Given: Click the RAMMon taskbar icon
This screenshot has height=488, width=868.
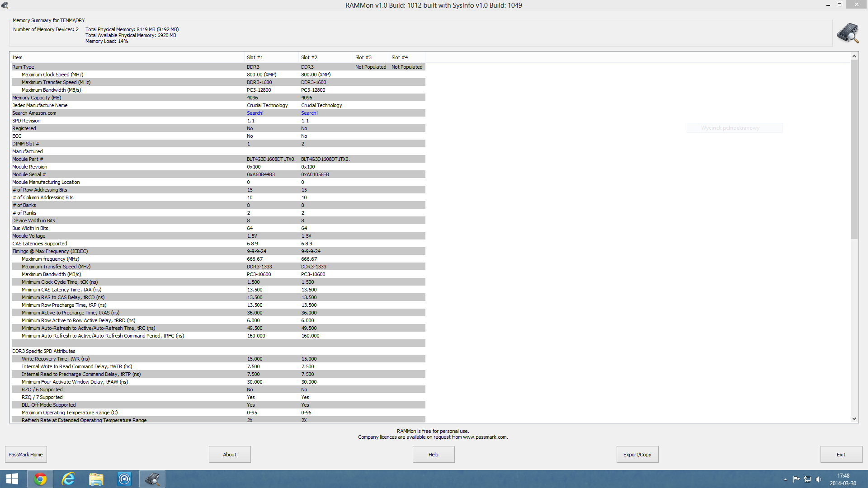Looking at the screenshot, I should click(152, 479).
